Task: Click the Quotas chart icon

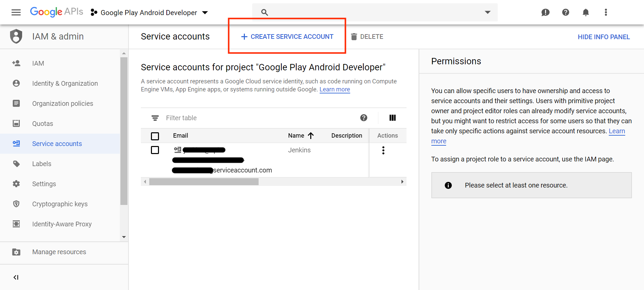Action: (16, 123)
